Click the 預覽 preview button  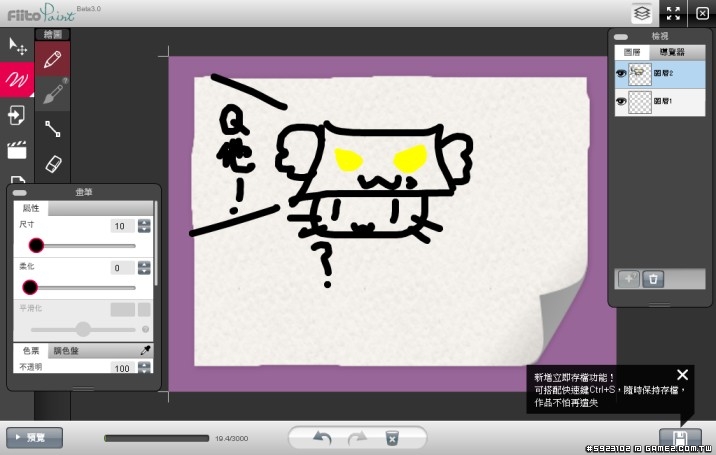[34, 437]
